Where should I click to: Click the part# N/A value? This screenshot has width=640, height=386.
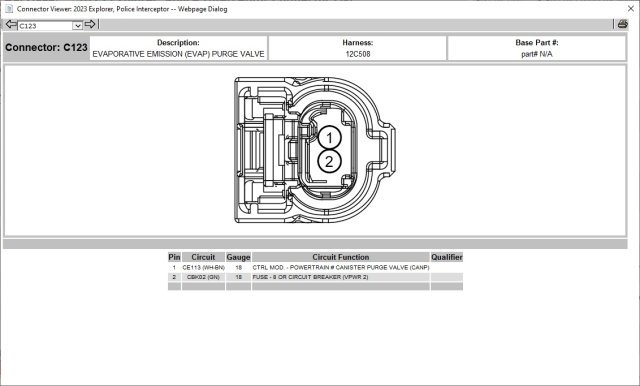tap(537, 54)
